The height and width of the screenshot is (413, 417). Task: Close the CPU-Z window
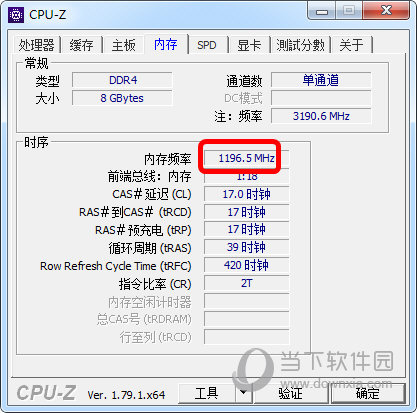[x=386, y=11]
